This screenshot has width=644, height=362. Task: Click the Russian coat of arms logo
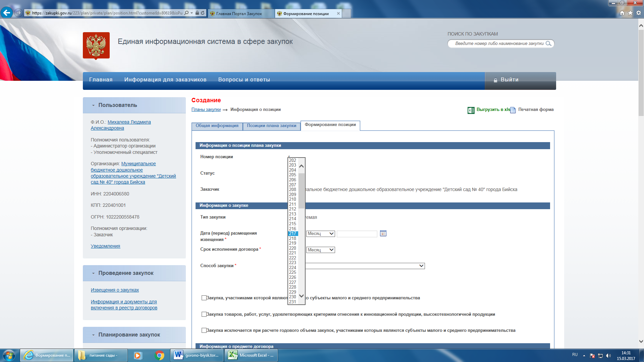[96, 46]
